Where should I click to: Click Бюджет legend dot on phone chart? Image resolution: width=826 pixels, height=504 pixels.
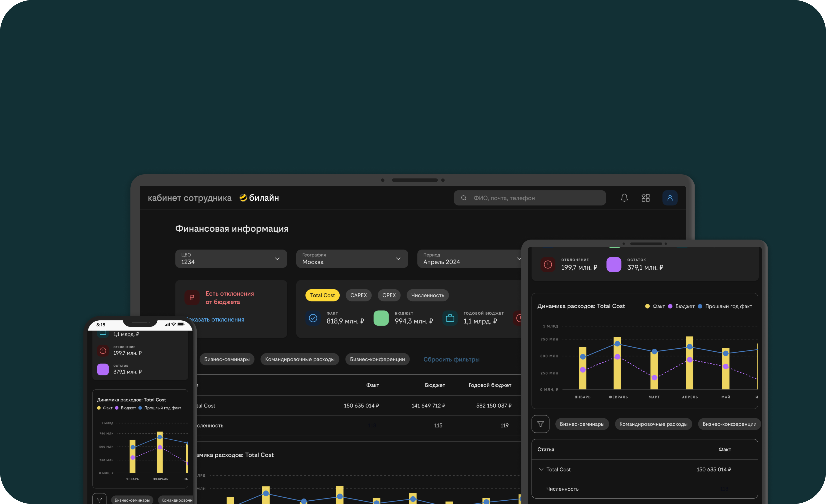click(117, 408)
